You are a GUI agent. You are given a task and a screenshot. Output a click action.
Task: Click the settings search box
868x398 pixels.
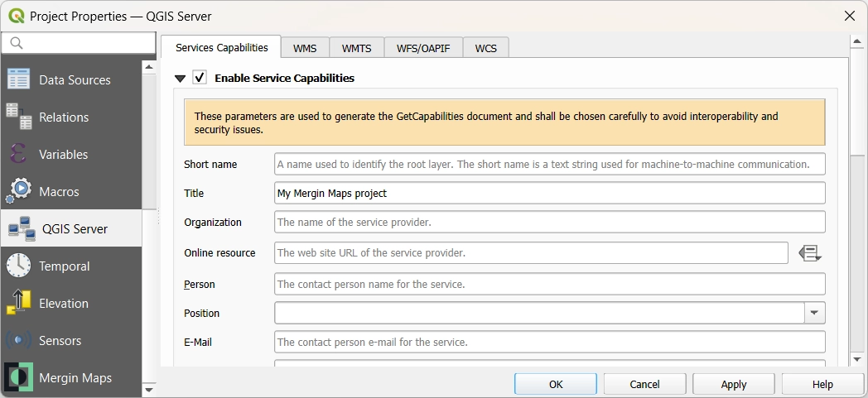[79, 43]
